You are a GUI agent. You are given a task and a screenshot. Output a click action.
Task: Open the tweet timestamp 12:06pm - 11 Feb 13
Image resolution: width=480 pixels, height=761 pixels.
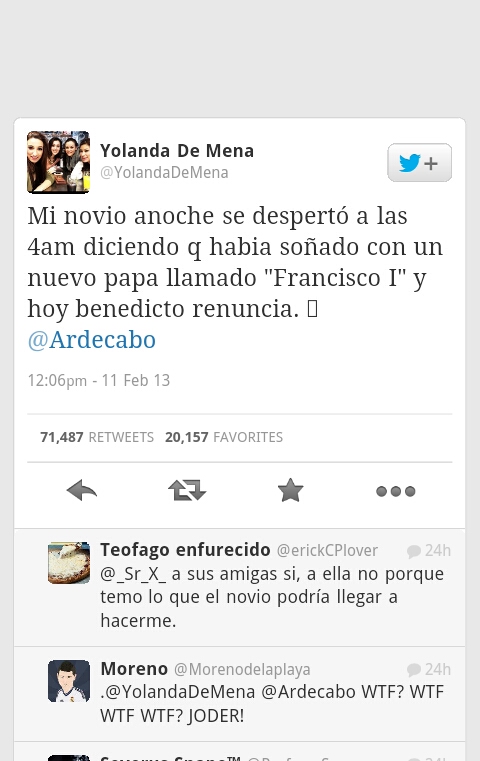pyautogui.click(x=99, y=380)
